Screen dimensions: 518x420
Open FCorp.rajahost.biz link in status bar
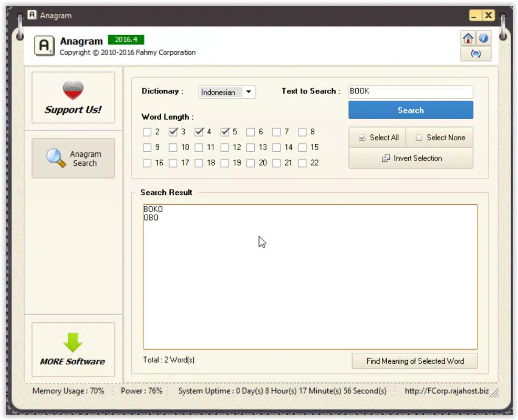[x=447, y=391]
